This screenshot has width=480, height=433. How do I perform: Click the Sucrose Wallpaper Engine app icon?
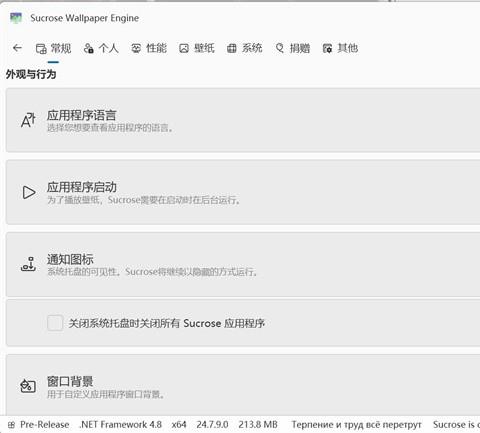[x=16, y=18]
